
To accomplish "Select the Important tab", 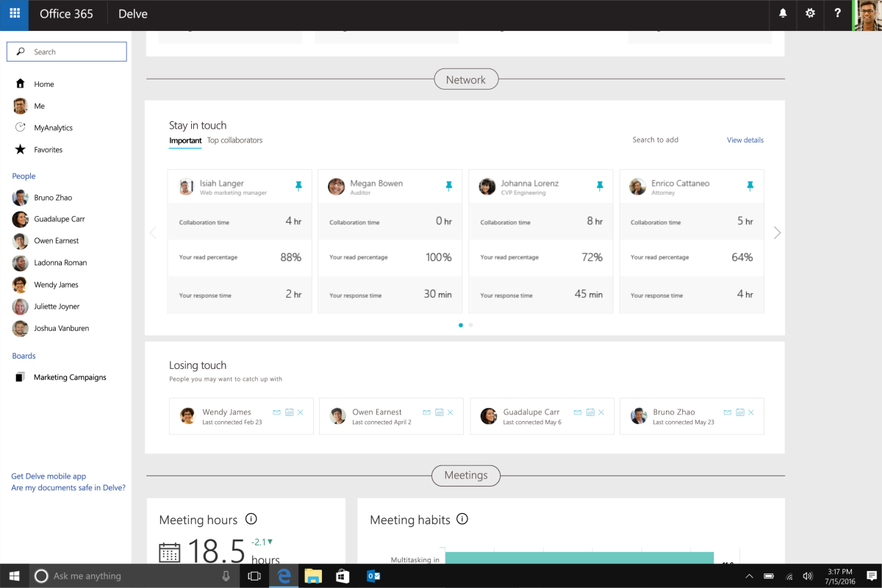I will click(185, 140).
